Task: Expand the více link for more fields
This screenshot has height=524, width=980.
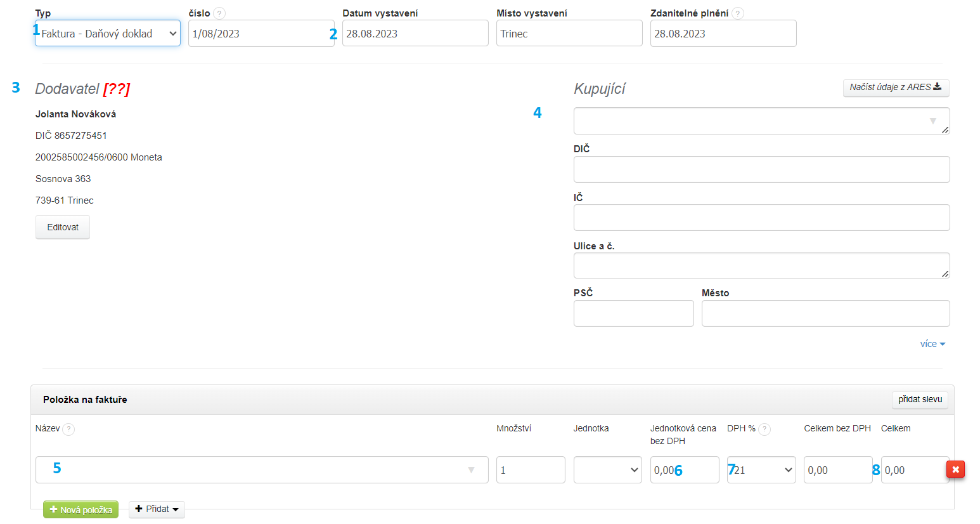Action: [x=932, y=344]
